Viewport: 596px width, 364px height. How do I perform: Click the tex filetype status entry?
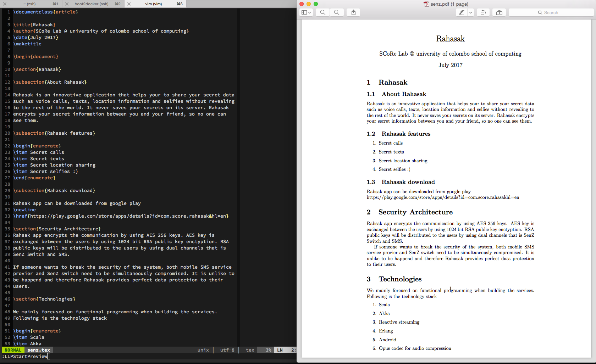coord(250,350)
